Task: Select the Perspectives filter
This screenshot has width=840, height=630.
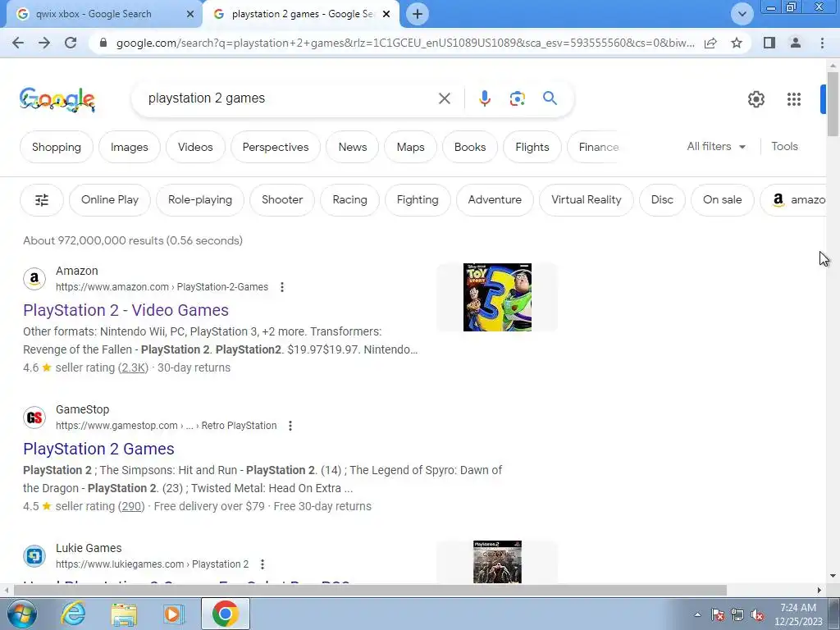Action: tap(276, 147)
